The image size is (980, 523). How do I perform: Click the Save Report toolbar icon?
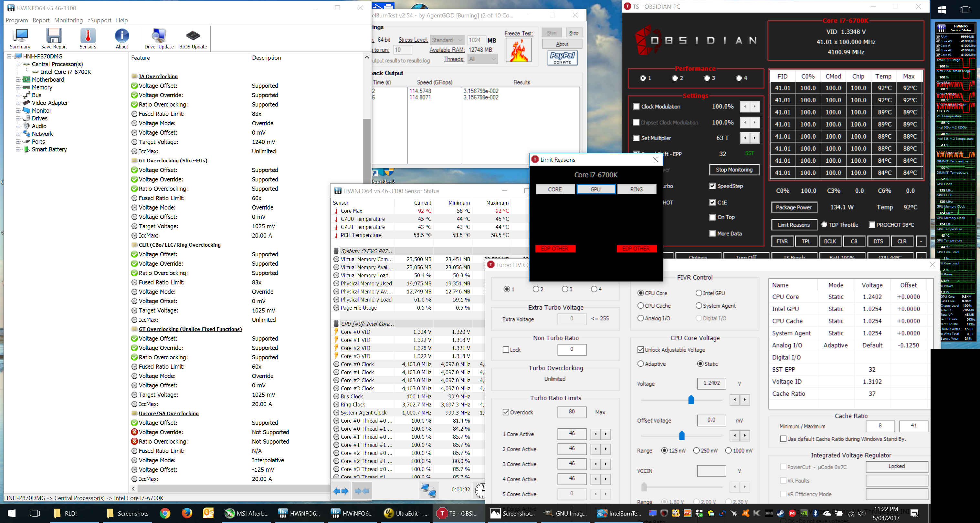click(x=54, y=39)
